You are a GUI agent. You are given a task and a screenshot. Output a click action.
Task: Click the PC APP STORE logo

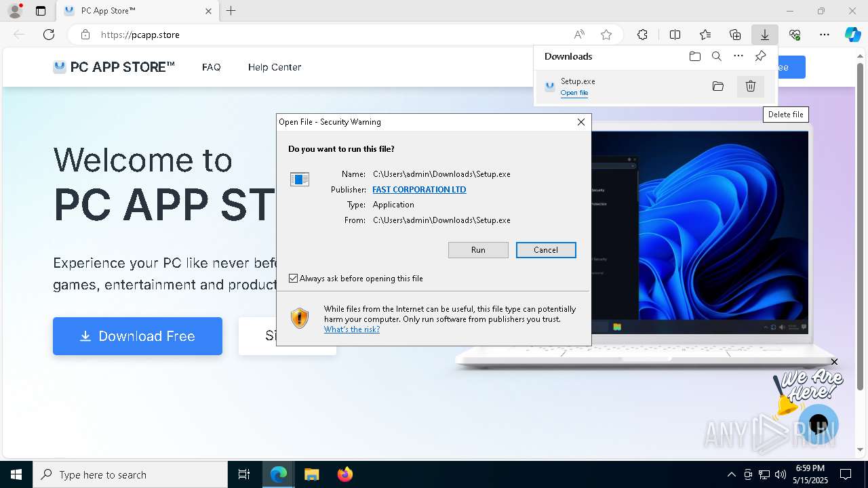point(114,67)
